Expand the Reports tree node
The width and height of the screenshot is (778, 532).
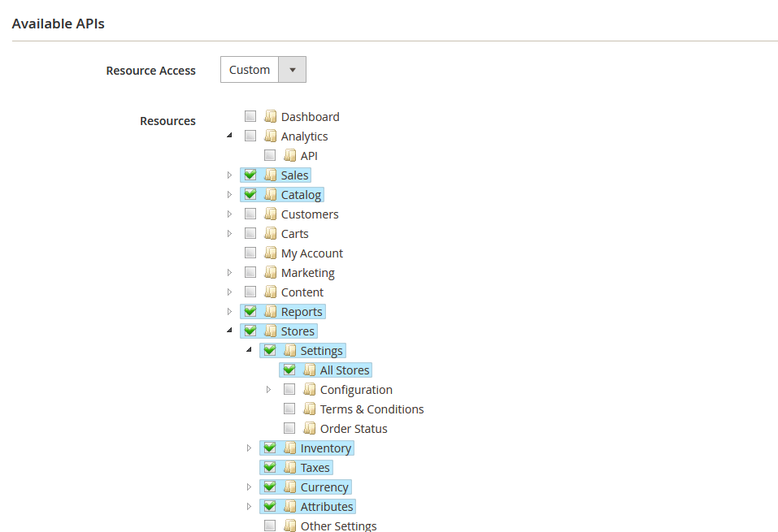coord(229,311)
